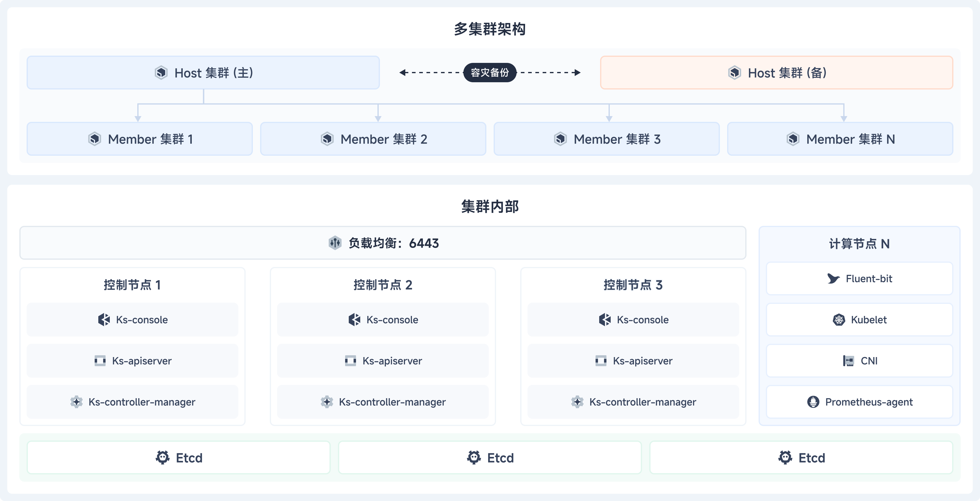Click the Prometheus-agent flame icon
This screenshot has height=501, width=980.
click(813, 402)
